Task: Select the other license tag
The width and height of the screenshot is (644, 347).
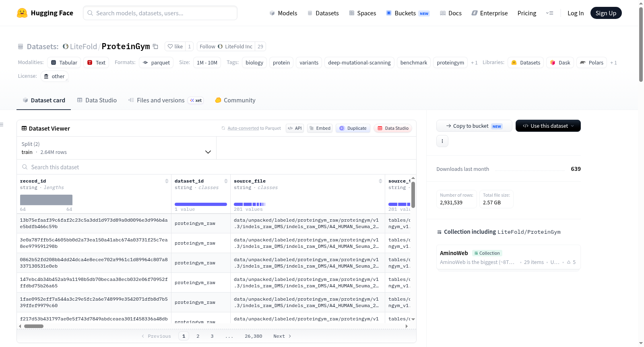Action: [x=54, y=76]
